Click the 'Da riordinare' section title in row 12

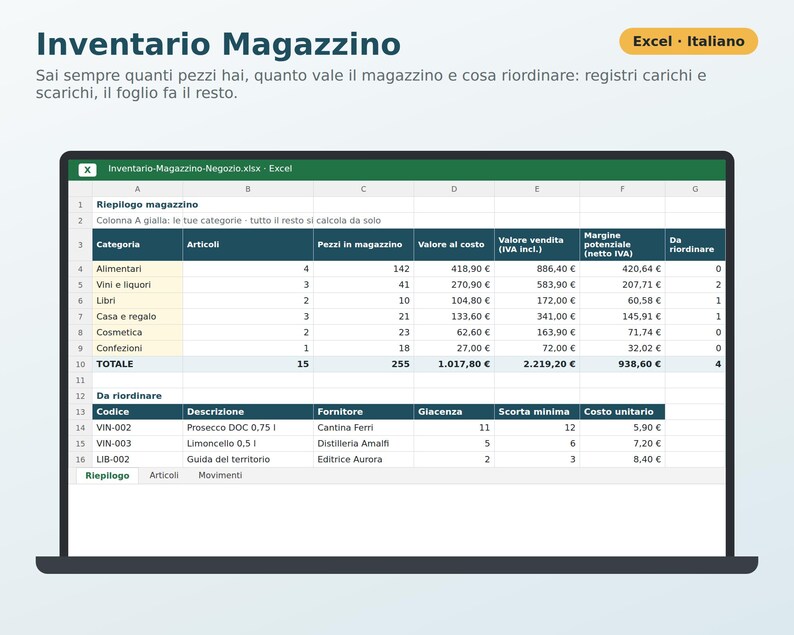(x=137, y=396)
